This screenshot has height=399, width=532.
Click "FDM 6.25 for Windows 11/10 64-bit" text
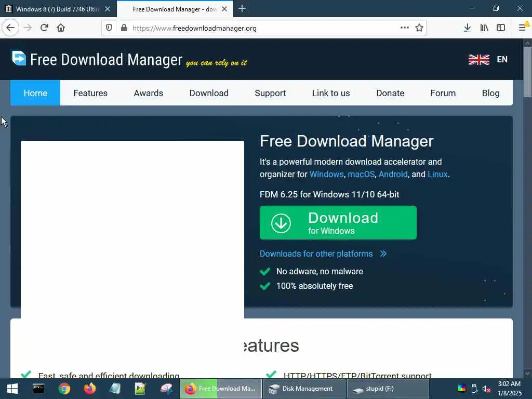[329, 194]
